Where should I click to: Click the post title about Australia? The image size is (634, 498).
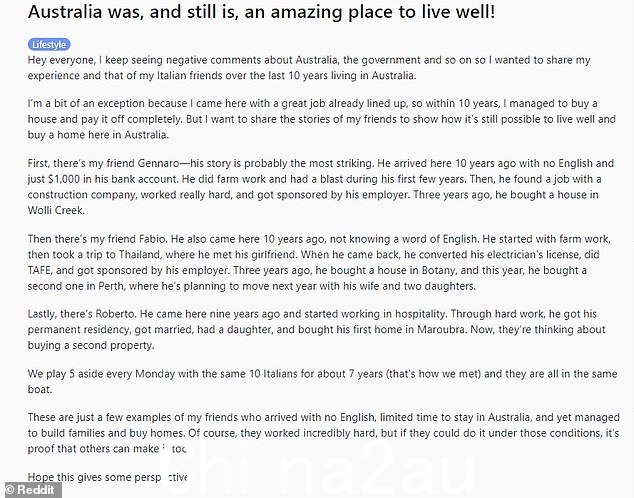click(x=261, y=12)
